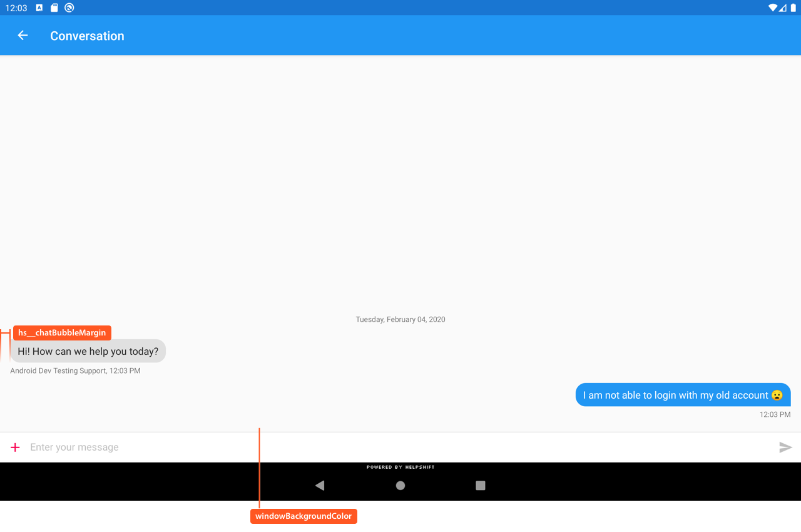801x532 pixels.
Task: Tap the back arrow in the header
Action: pyautogui.click(x=23, y=36)
